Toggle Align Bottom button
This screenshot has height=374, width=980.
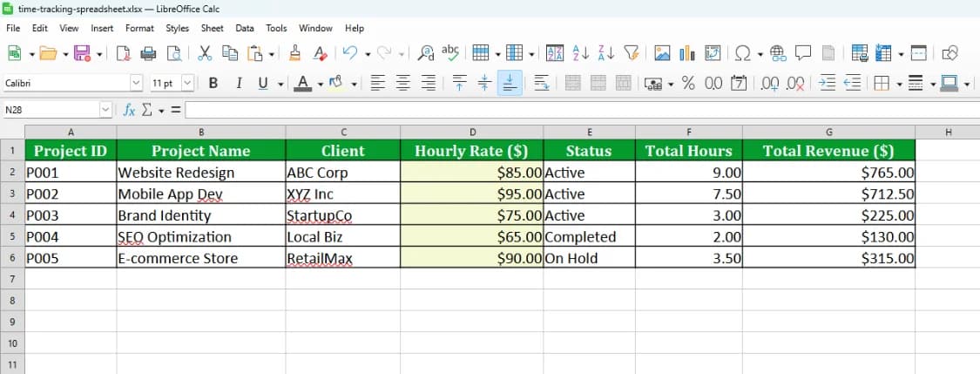(x=510, y=83)
